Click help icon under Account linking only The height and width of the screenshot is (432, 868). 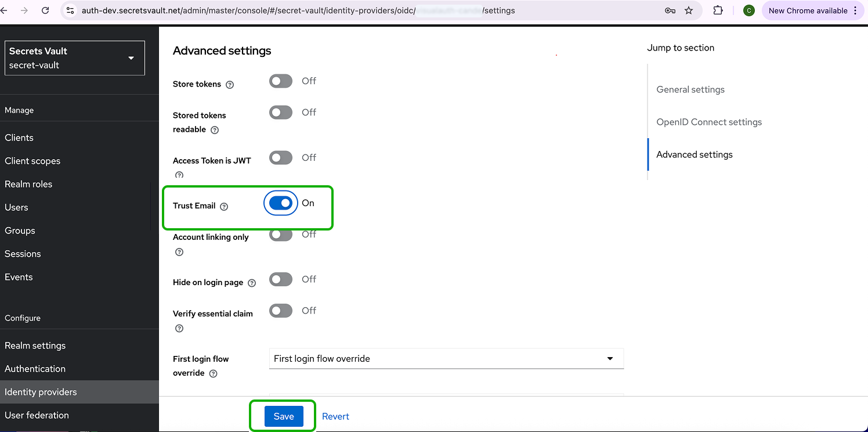[x=179, y=252]
